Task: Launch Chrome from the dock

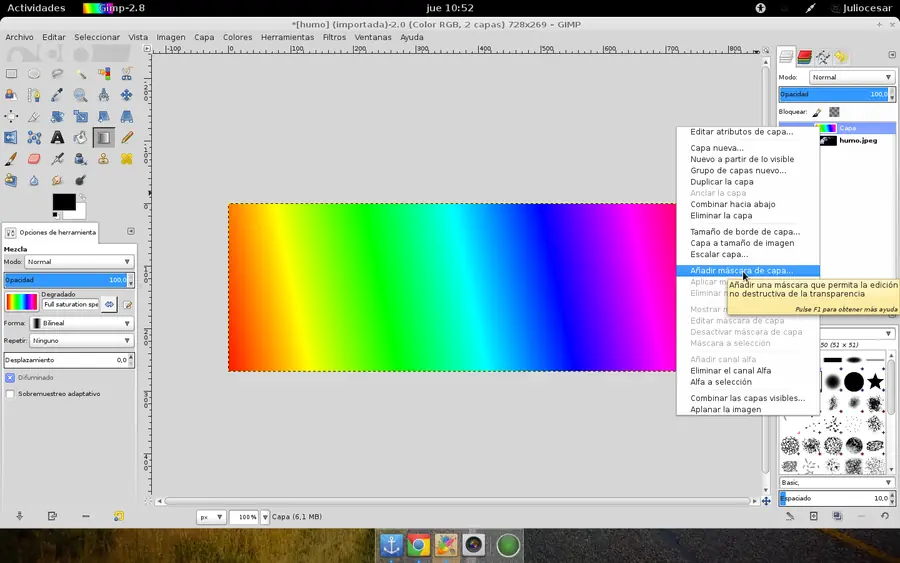Action: (418, 545)
